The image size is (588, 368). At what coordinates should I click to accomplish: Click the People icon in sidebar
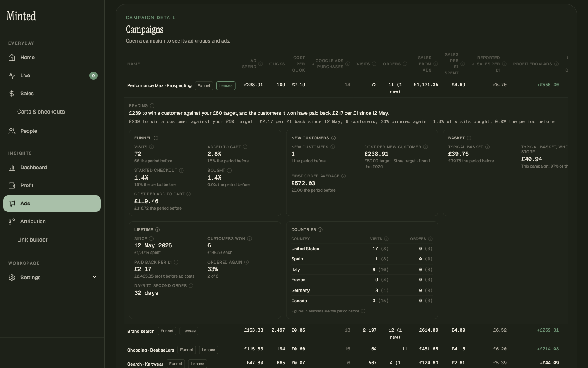click(x=12, y=131)
